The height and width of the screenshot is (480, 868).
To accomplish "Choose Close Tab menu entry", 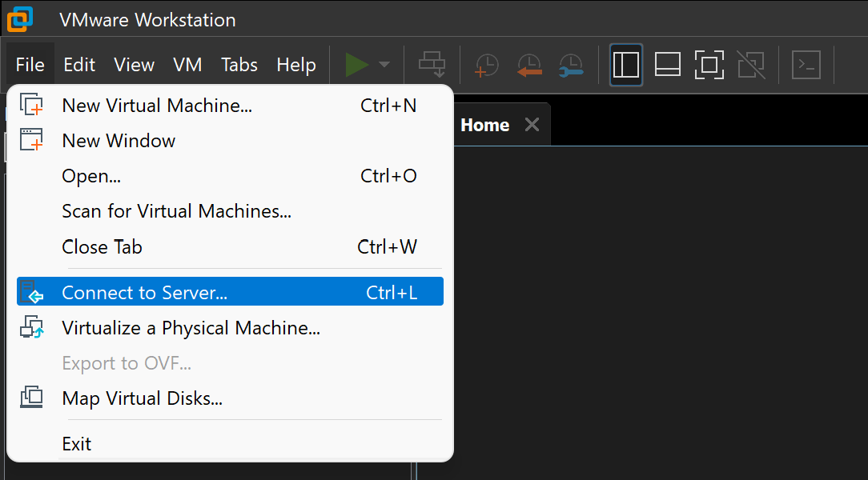I will (230, 246).
